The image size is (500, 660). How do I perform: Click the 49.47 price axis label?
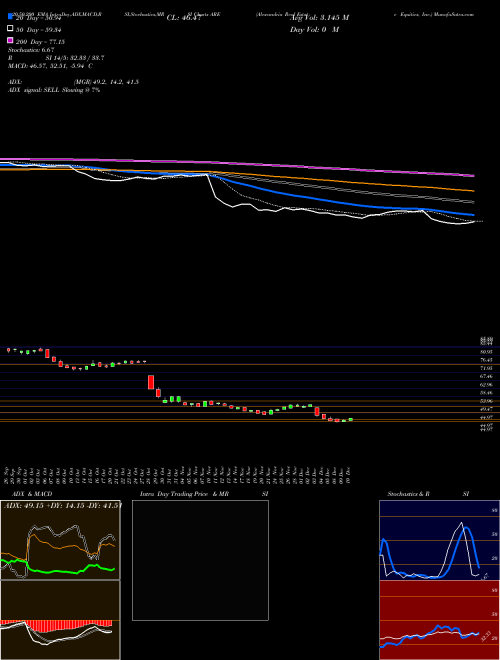pos(487,409)
